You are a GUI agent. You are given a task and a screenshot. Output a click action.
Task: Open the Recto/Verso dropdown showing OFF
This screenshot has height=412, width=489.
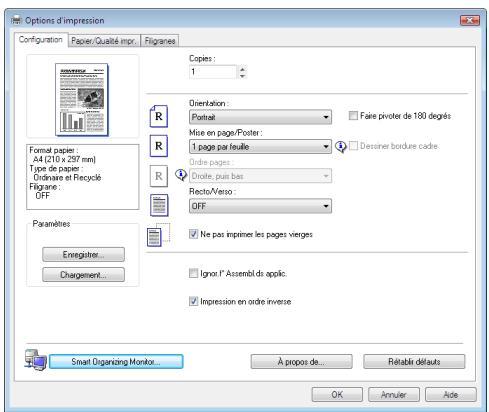260,206
